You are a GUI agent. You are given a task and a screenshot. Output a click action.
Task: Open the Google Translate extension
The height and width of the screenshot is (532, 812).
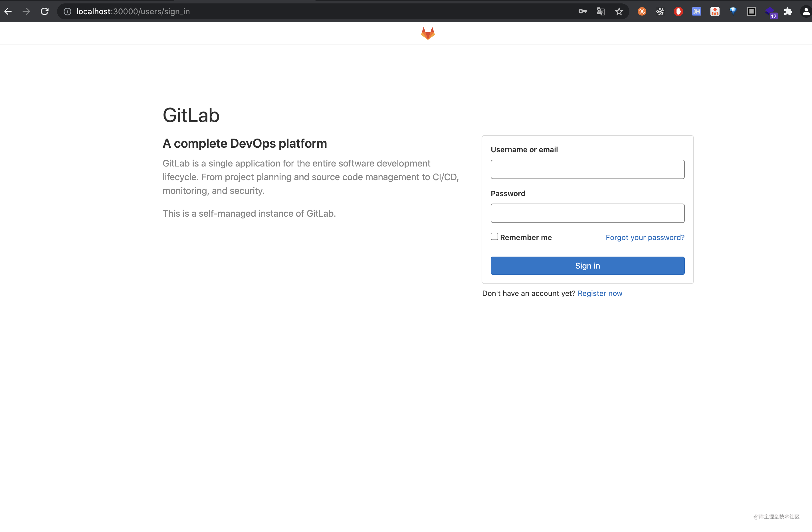pyautogui.click(x=601, y=11)
